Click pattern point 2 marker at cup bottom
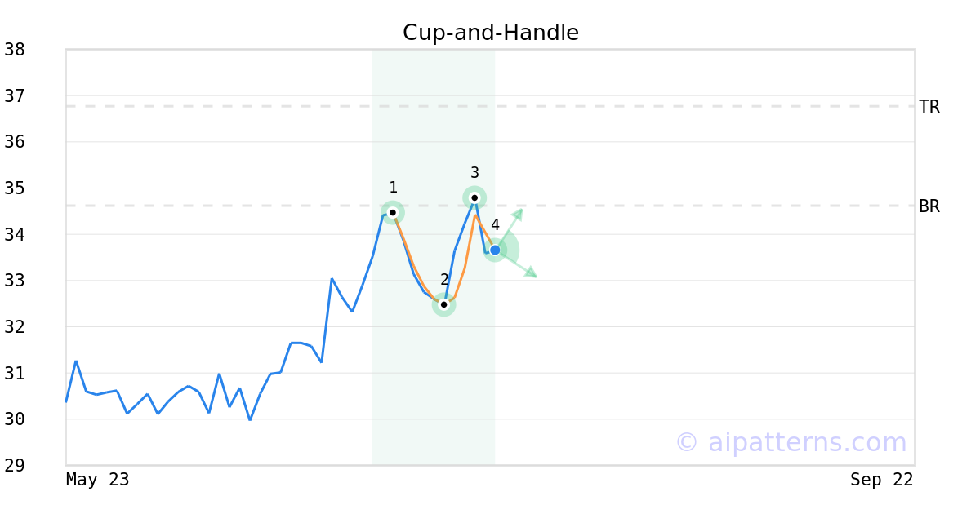The height and width of the screenshot is (514, 980). 443,304
